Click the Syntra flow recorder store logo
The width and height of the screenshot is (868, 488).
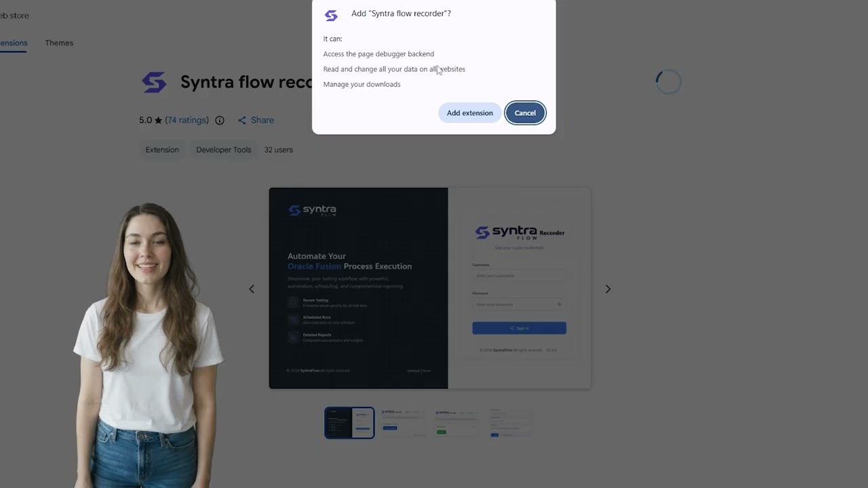[154, 83]
